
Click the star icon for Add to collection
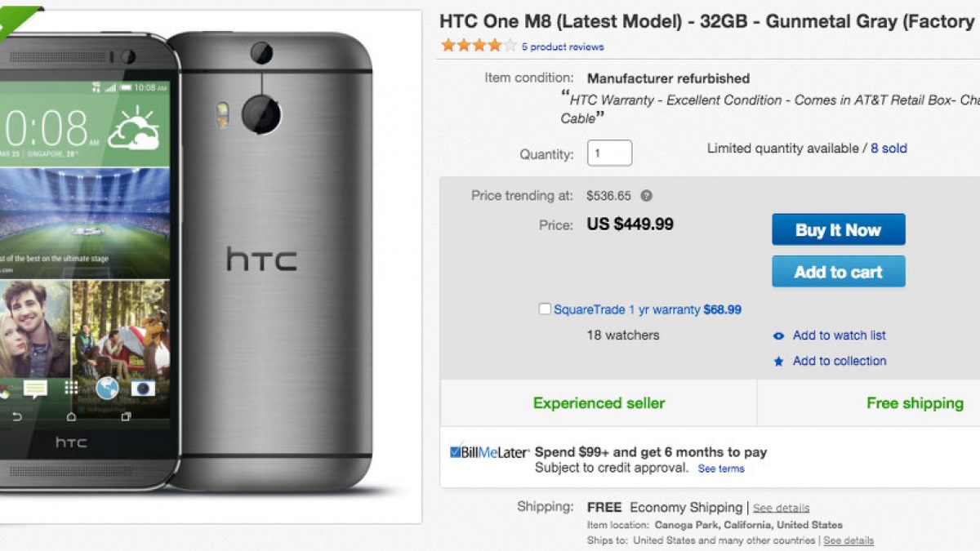tap(778, 362)
